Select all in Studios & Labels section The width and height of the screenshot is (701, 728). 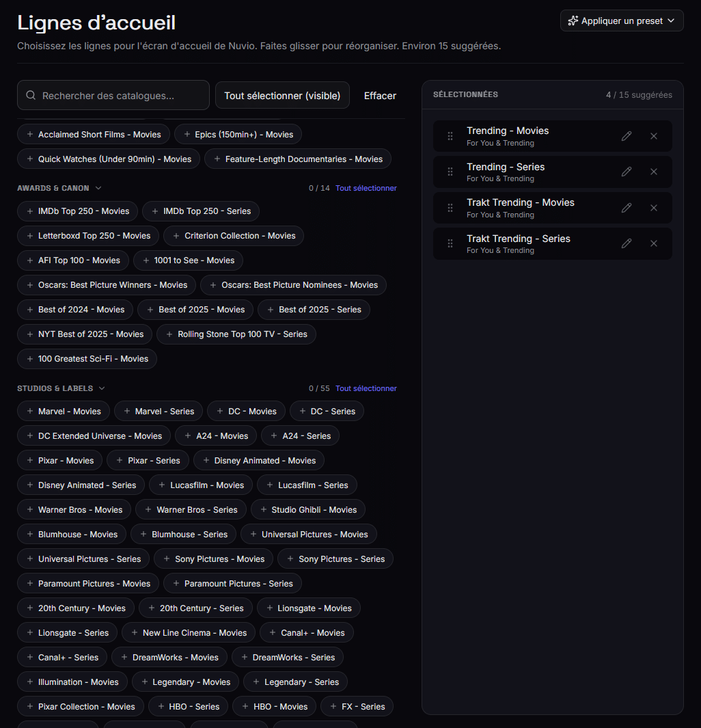(x=366, y=388)
